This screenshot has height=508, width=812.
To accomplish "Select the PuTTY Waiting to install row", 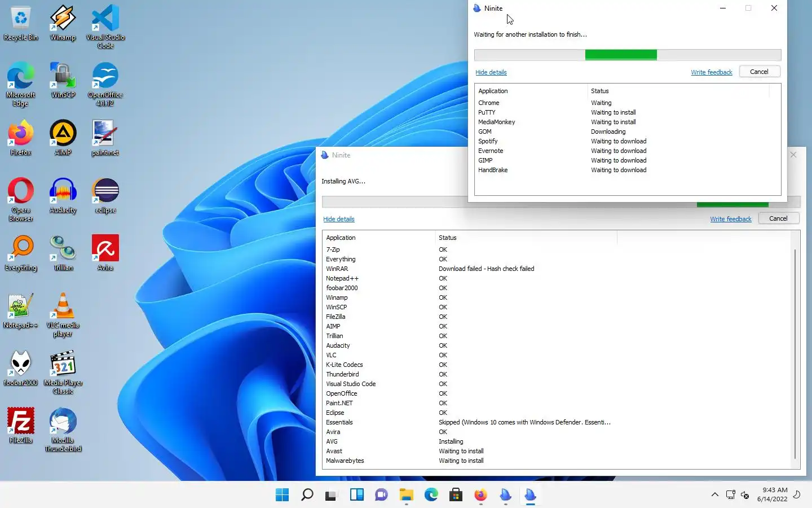I will pyautogui.click(x=627, y=112).
